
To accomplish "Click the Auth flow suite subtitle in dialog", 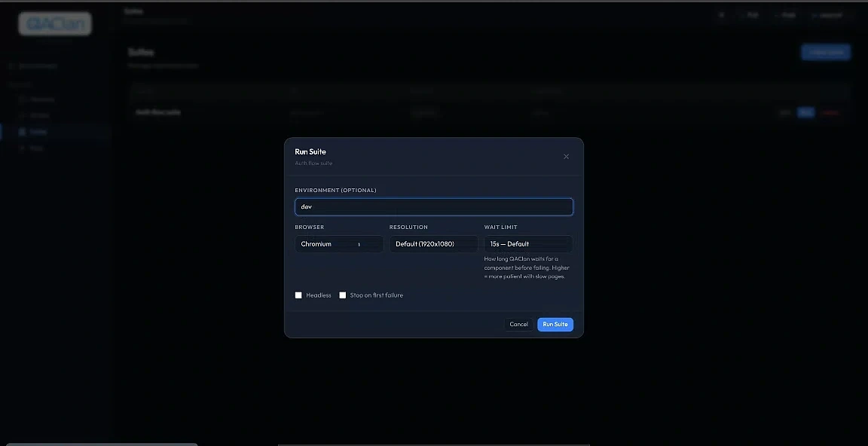I will 313,163.
